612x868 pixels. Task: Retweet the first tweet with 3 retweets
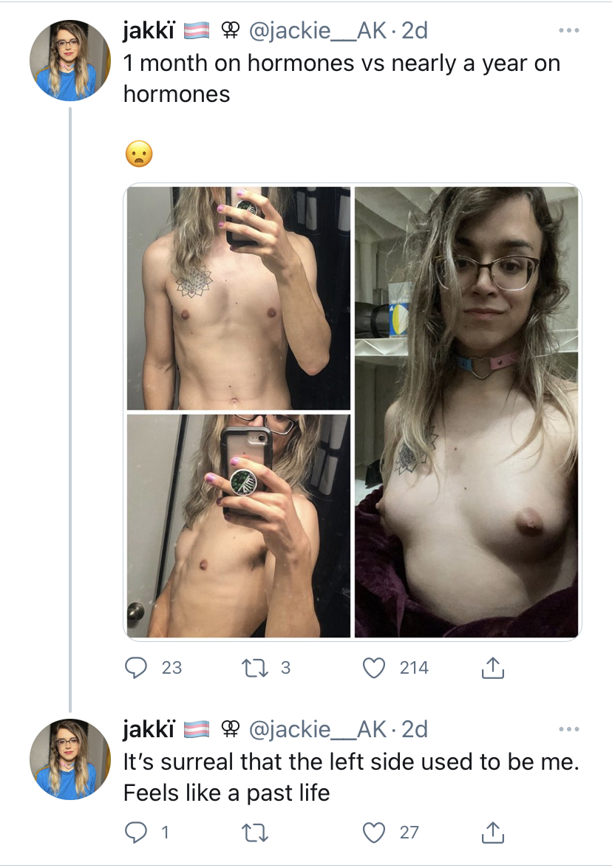(255, 668)
